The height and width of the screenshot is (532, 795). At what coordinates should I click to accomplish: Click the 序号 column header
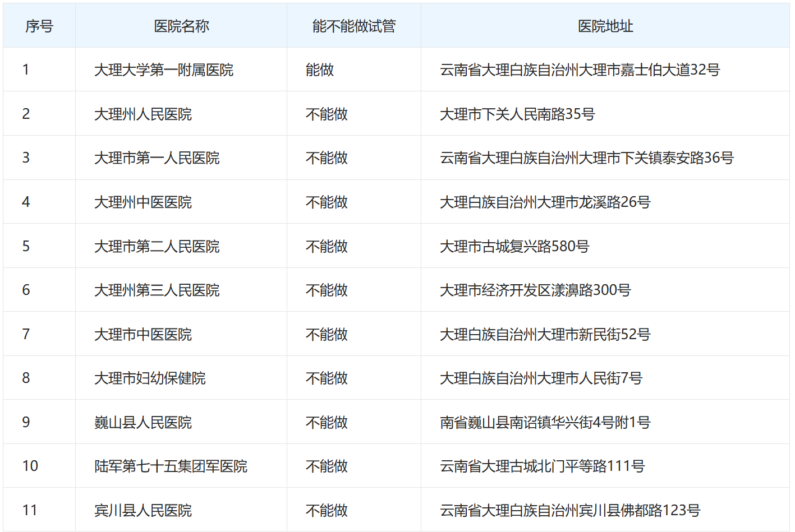coord(39,26)
